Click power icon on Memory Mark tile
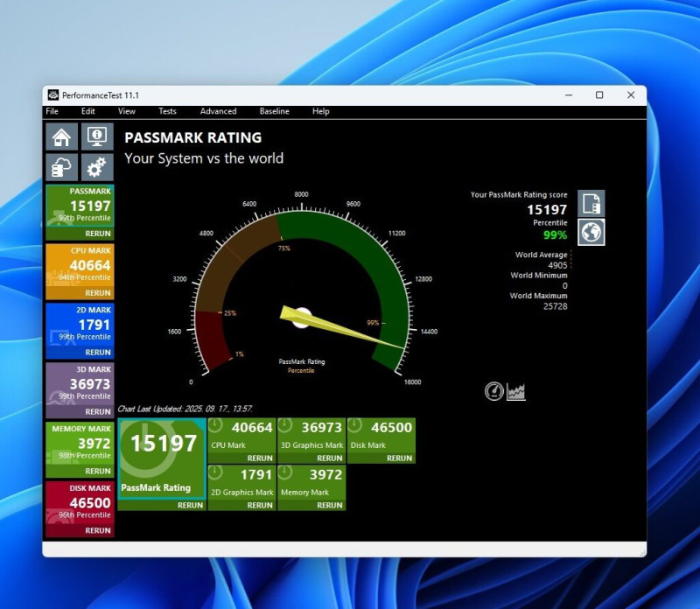Image resolution: width=700 pixels, height=609 pixels. (x=285, y=472)
